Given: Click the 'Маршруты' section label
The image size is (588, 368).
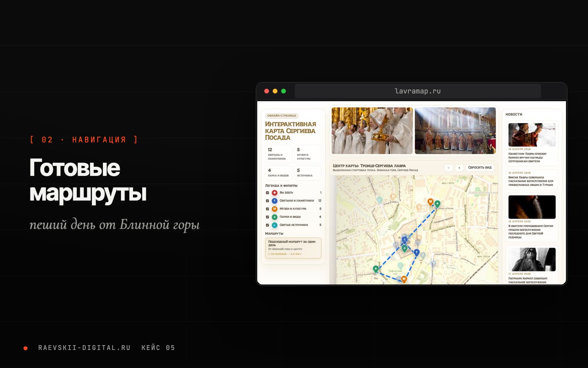Looking at the screenshot, I should (x=274, y=234).
